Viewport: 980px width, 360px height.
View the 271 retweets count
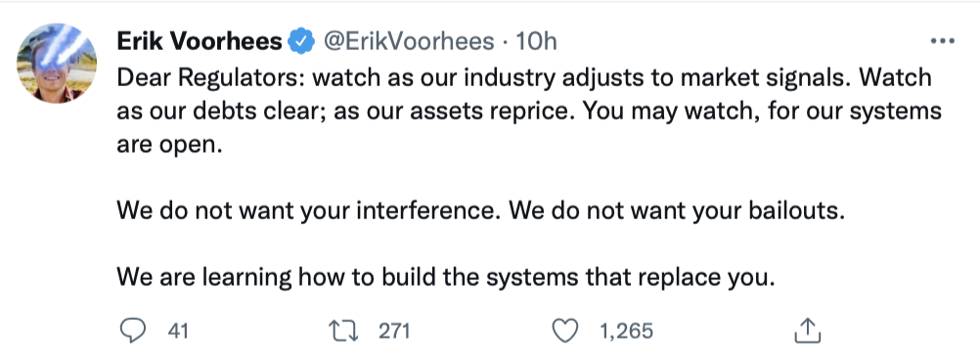[394, 331]
